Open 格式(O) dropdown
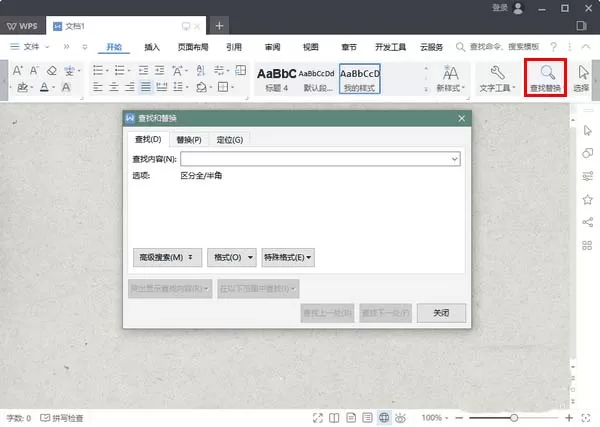Image resolution: width=600 pixels, height=427 pixels. pos(232,258)
